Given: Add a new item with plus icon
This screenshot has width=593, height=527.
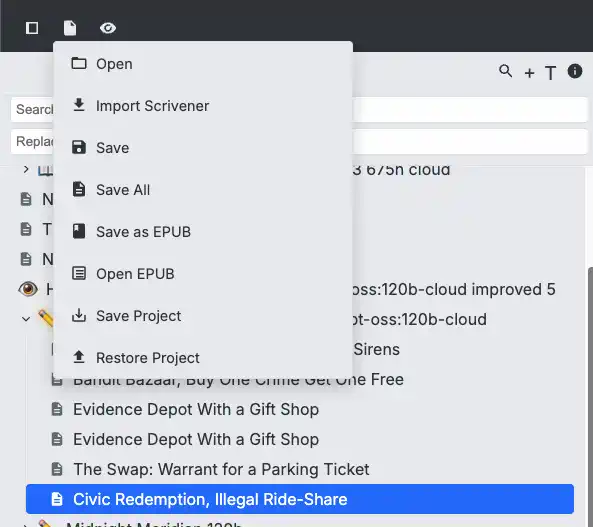Looking at the screenshot, I should [529, 73].
